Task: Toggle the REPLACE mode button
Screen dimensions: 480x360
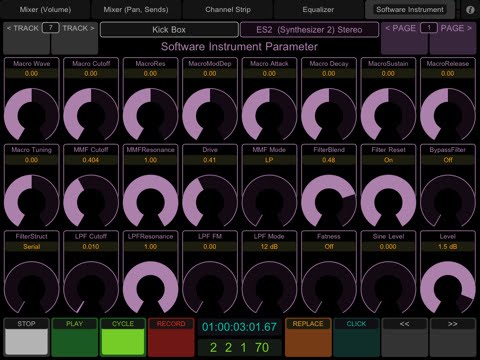Action: pos(308,337)
